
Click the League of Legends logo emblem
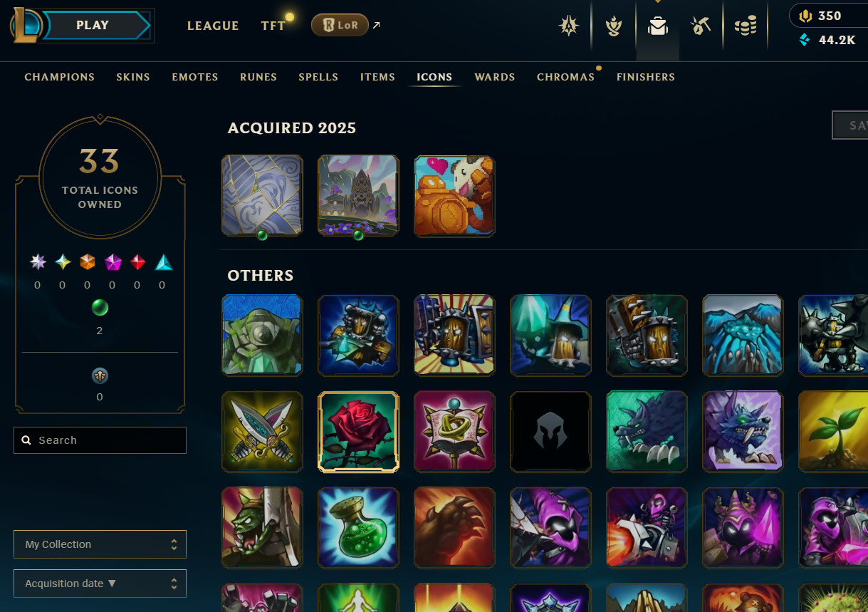pyautogui.click(x=24, y=26)
